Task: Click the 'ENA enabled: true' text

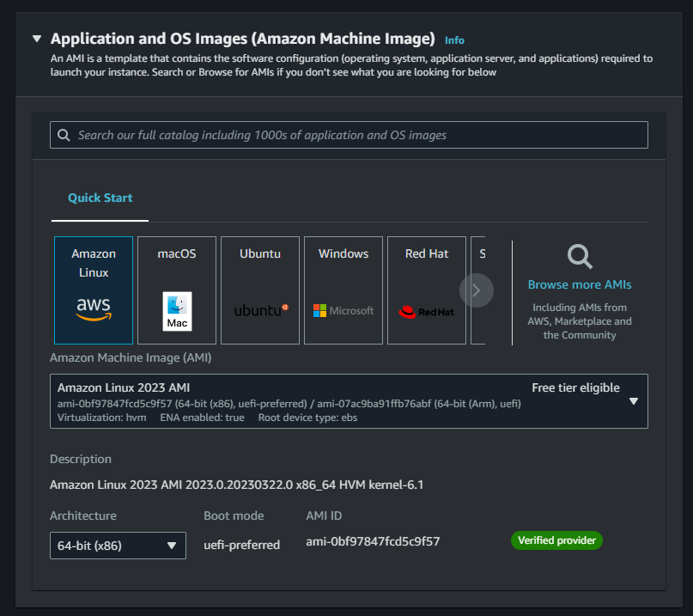Action: click(x=202, y=418)
